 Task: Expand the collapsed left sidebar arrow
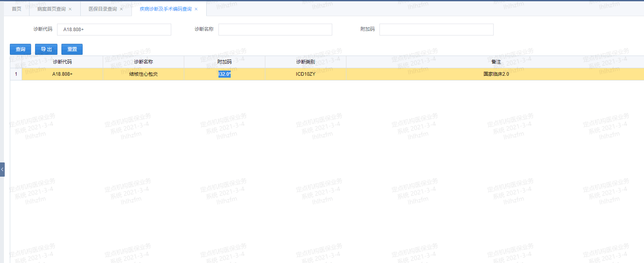(2, 170)
